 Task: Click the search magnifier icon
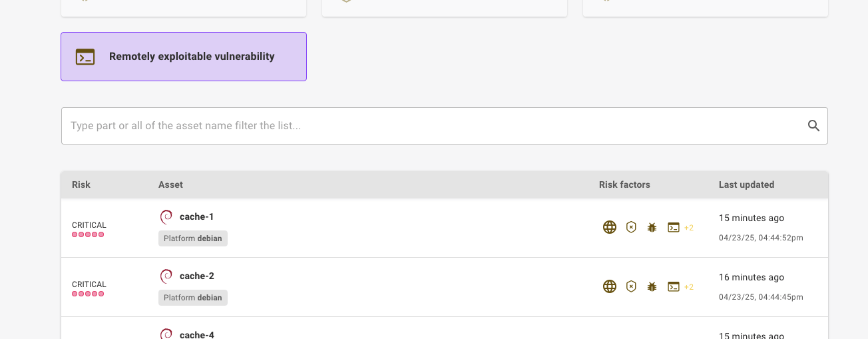[813, 125]
